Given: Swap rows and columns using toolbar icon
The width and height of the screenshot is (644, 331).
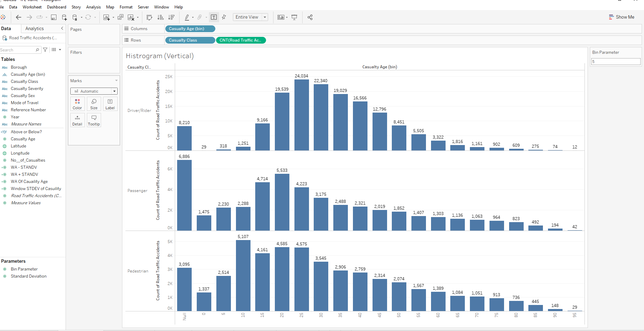Looking at the screenshot, I should coord(149,17).
